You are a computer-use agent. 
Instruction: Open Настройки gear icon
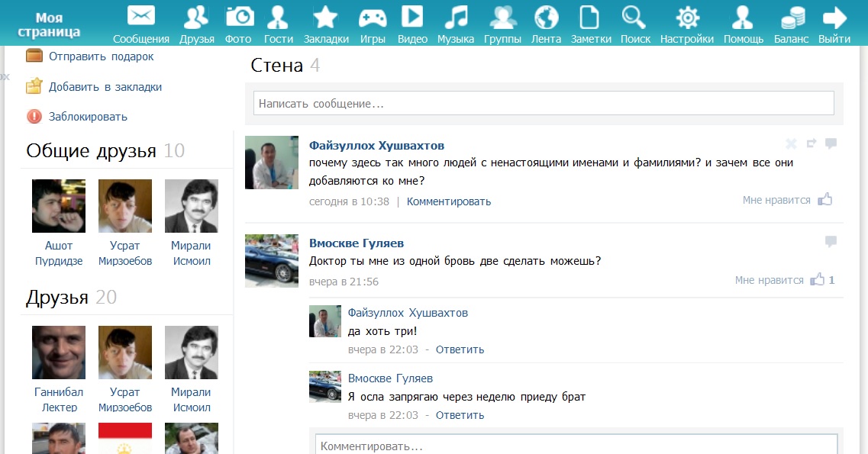point(687,18)
